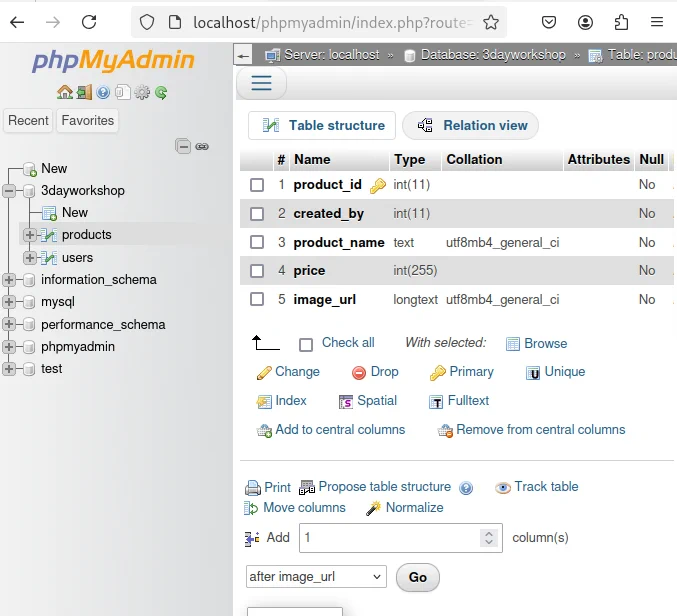Image resolution: width=677 pixels, height=616 pixels.
Task: Click the users table icon in tree
Action: (x=49, y=258)
